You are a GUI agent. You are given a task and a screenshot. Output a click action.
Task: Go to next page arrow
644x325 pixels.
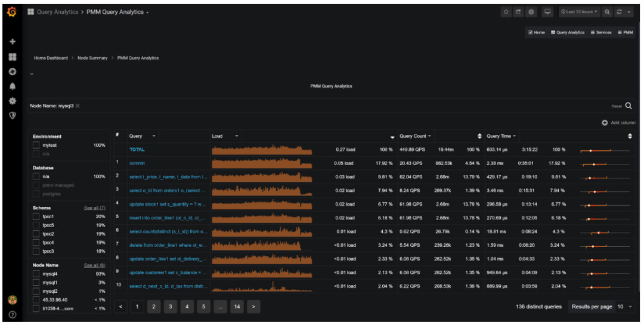click(253, 307)
